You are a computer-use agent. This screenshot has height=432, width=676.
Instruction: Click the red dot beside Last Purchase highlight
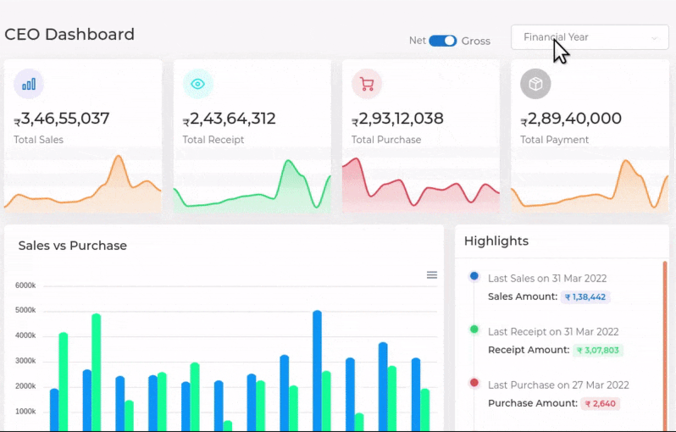click(474, 382)
